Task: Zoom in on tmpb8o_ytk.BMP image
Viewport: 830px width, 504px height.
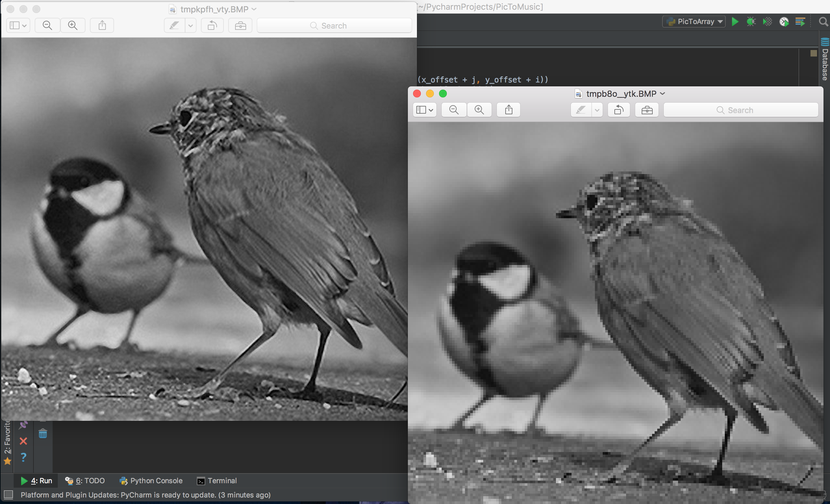Action: [x=479, y=110]
